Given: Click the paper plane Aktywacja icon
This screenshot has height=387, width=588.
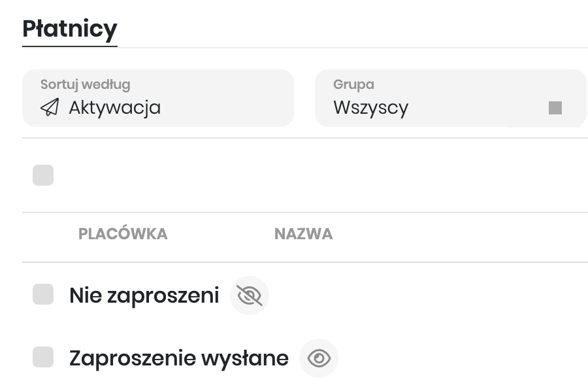Looking at the screenshot, I should pos(50,107).
